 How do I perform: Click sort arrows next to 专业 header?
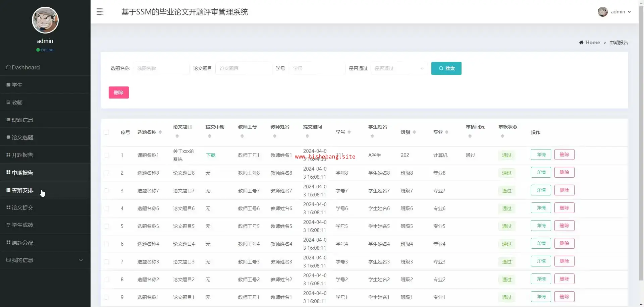pyautogui.click(x=447, y=132)
